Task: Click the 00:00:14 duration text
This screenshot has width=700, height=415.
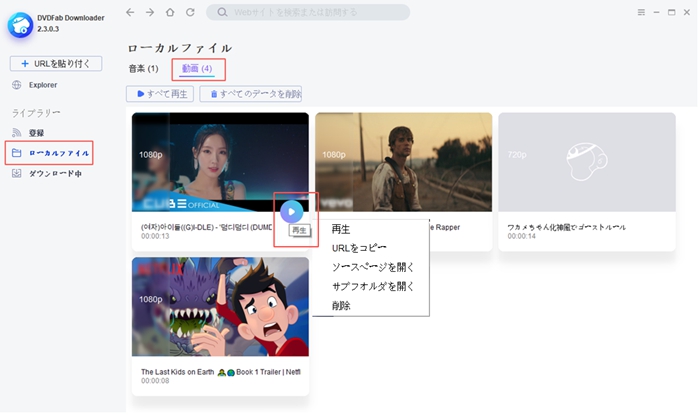Action: [x=521, y=236]
